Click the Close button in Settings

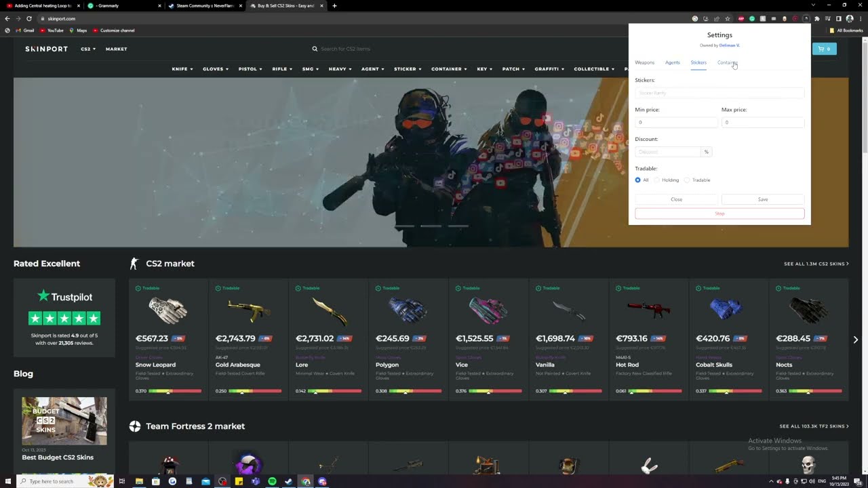(x=676, y=199)
